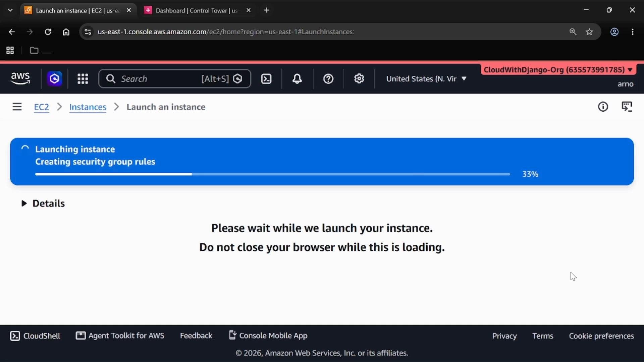
Task: Open the browser zoom indicator
Action: point(573,32)
